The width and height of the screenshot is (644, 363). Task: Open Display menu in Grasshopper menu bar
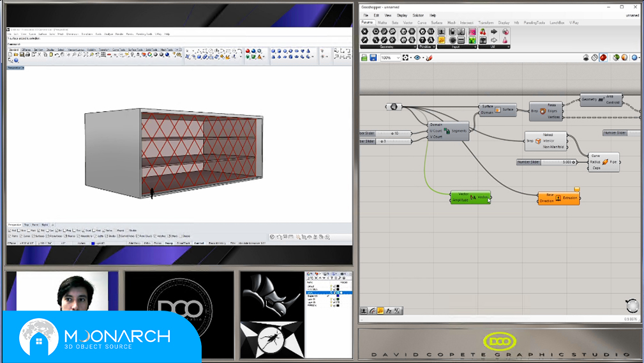[x=402, y=15]
